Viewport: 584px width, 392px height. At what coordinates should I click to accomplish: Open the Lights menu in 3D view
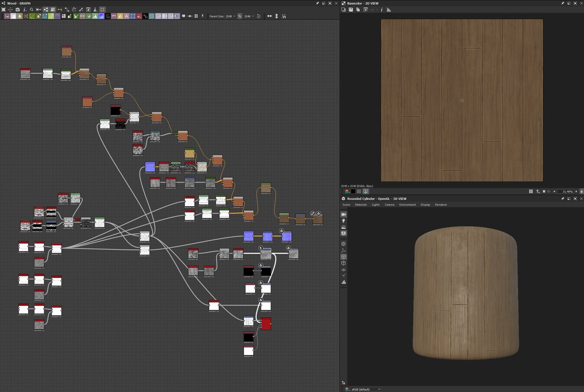pos(376,205)
